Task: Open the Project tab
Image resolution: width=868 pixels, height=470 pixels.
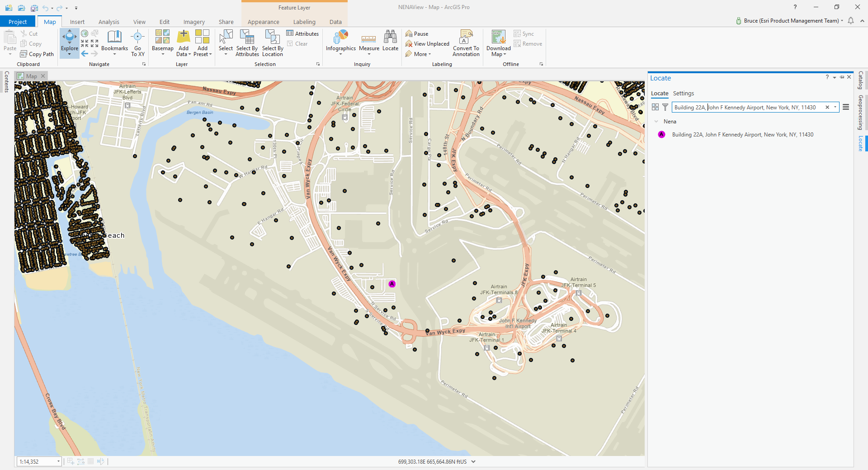Action: (x=18, y=22)
